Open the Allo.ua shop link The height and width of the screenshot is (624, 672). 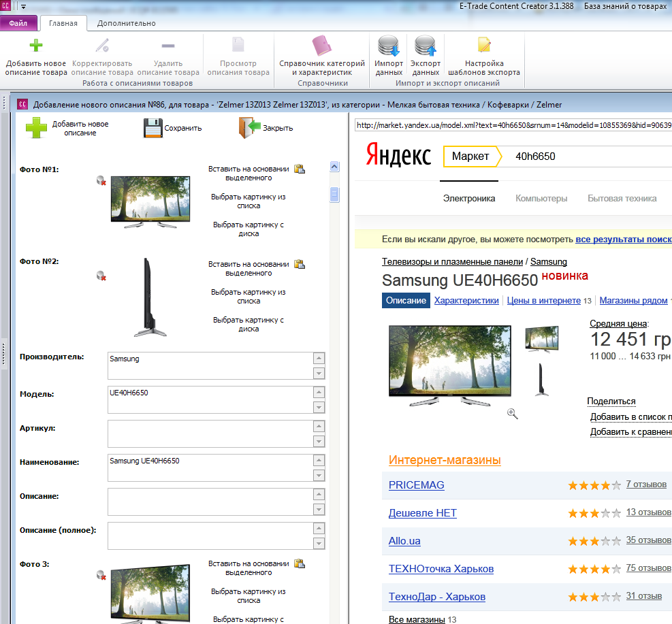[404, 540]
